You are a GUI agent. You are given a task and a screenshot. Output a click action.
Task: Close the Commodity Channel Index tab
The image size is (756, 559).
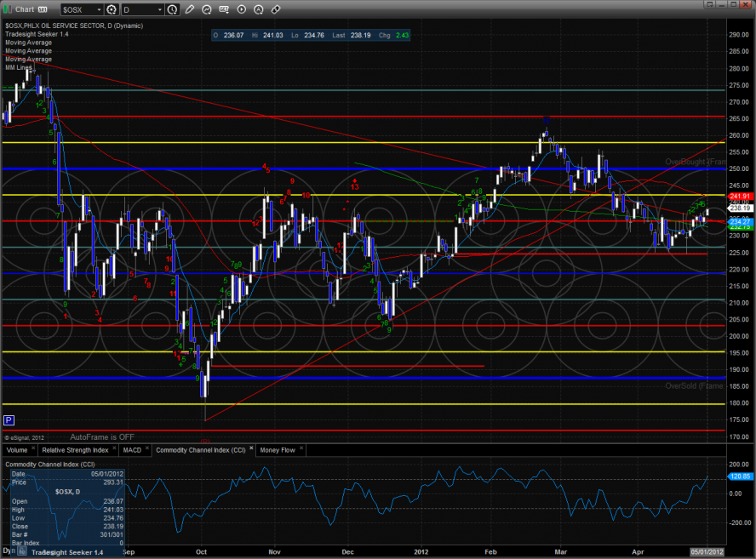coord(250,449)
